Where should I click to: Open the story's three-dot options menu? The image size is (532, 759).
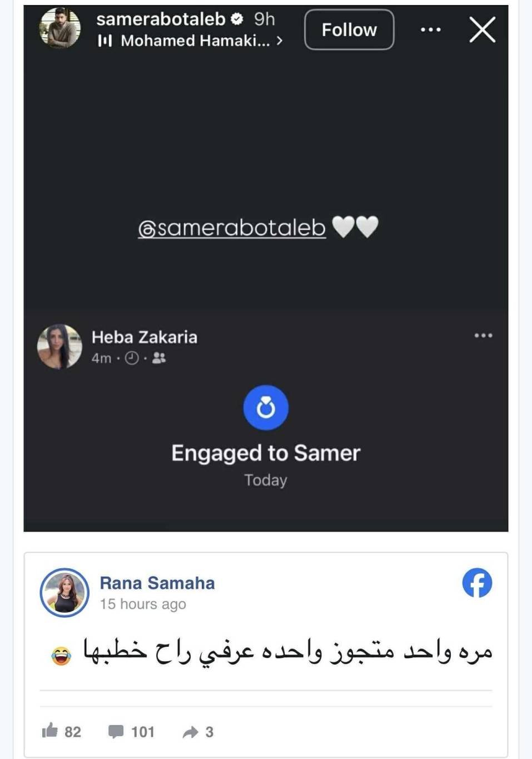431,29
